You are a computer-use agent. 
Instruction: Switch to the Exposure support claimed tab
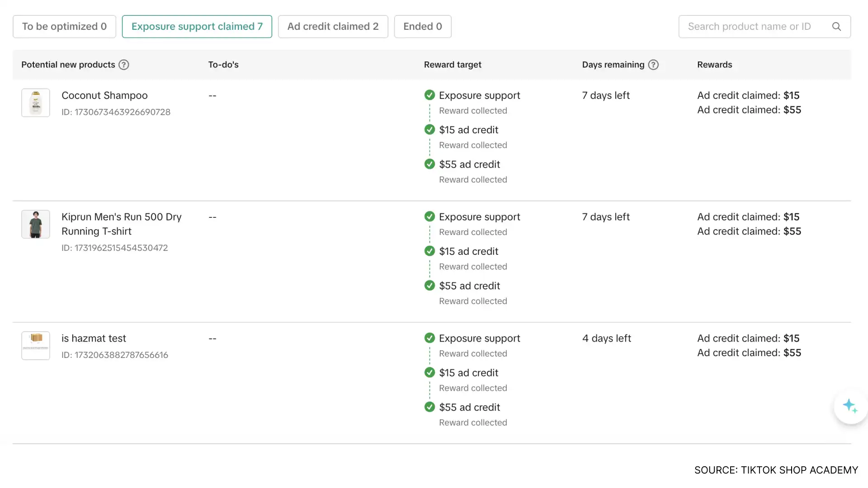tap(197, 26)
